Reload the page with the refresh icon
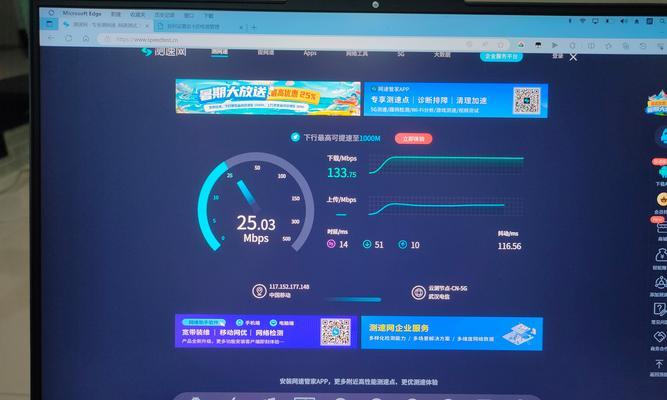 pos(68,38)
